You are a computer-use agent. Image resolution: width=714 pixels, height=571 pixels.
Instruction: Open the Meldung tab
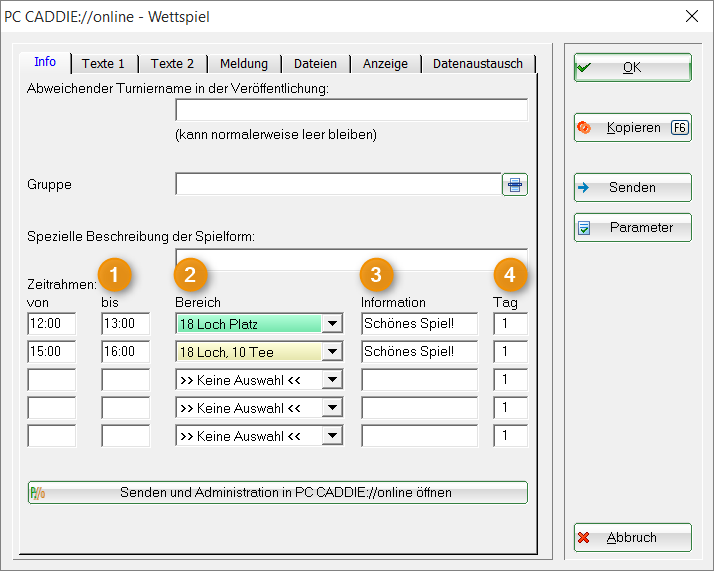coord(244,64)
